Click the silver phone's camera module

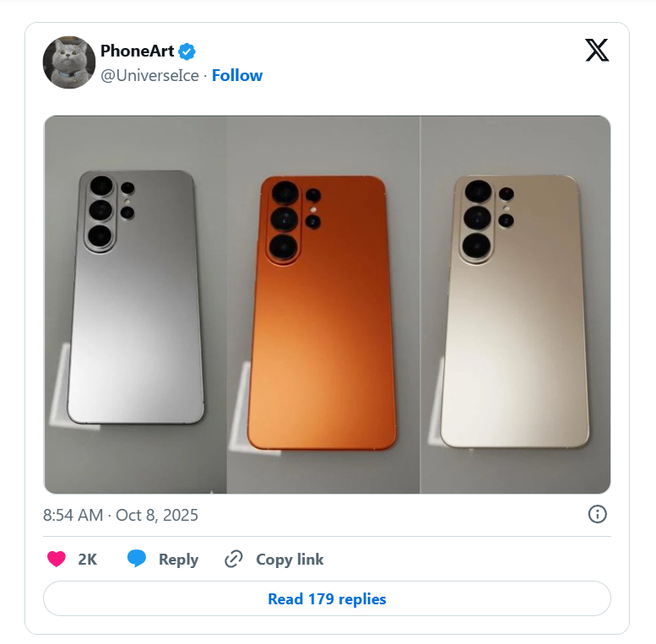(x=101, y=211)
